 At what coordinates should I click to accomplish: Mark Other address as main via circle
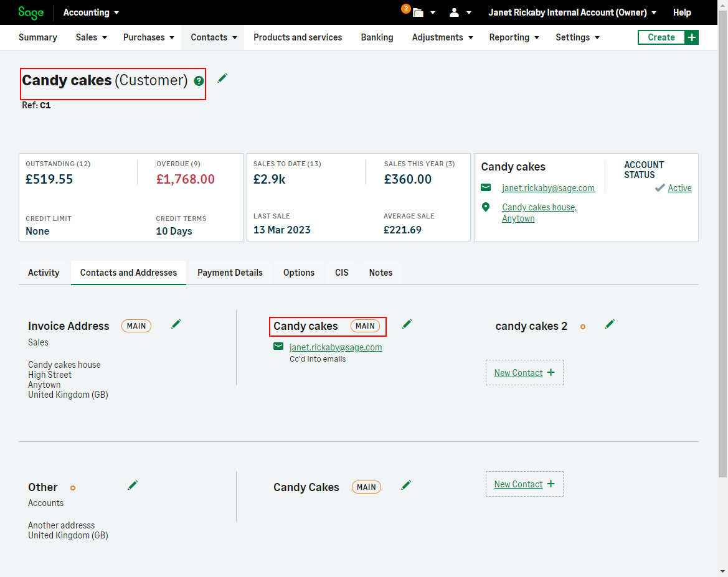73,488
